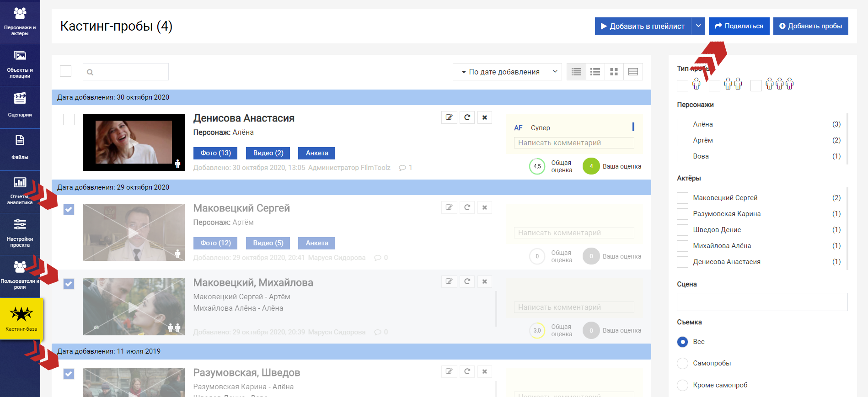
Task: Delete Маковецкий Сергей audition entry
Action: [x=485, y=207]
